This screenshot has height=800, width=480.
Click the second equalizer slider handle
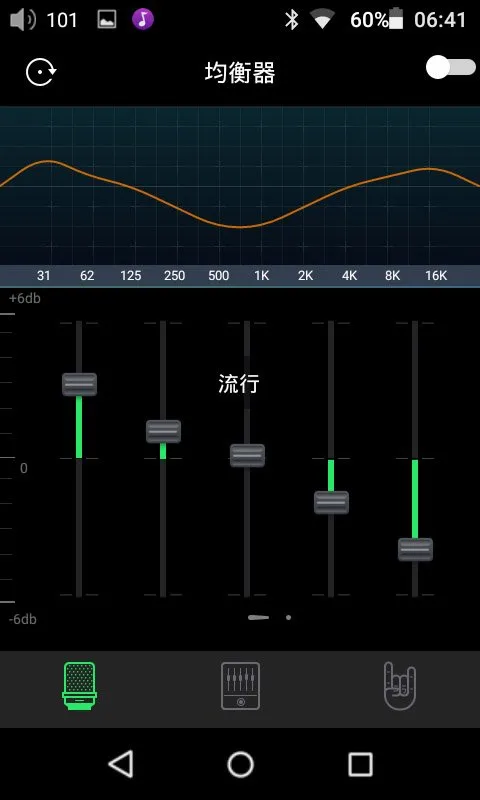(163, 431)
